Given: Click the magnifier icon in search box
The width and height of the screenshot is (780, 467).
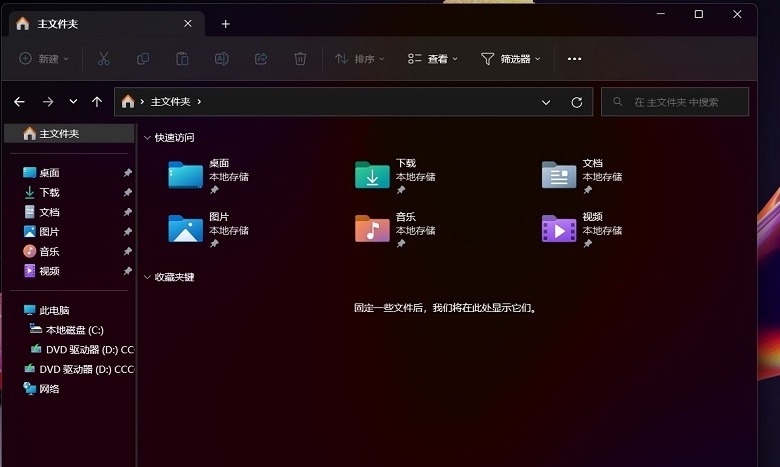Looking at the screenshot, I should (617, 101).
